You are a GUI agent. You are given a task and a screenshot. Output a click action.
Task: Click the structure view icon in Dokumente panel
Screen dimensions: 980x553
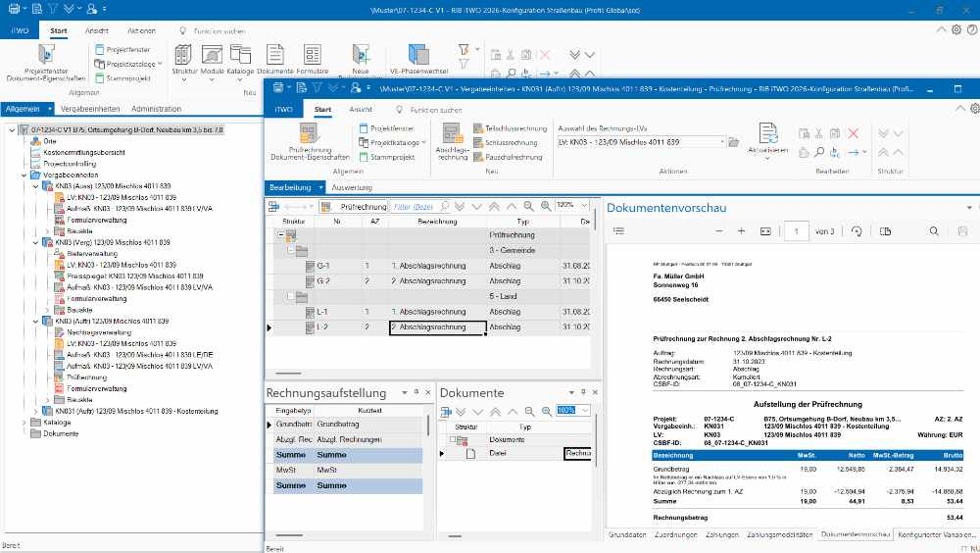click(x=446, y=411)
